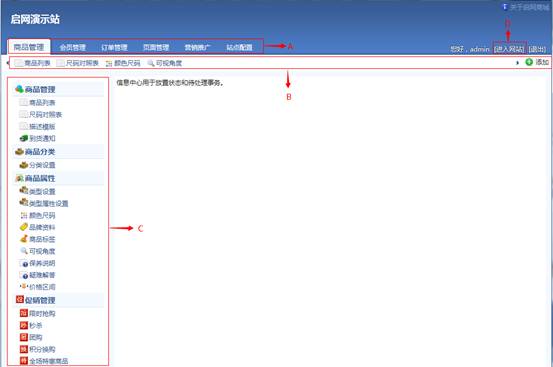This screenshot has height=367, width=553.
Task: Click the [进入网站] link
Action: (x=509, y=49)
